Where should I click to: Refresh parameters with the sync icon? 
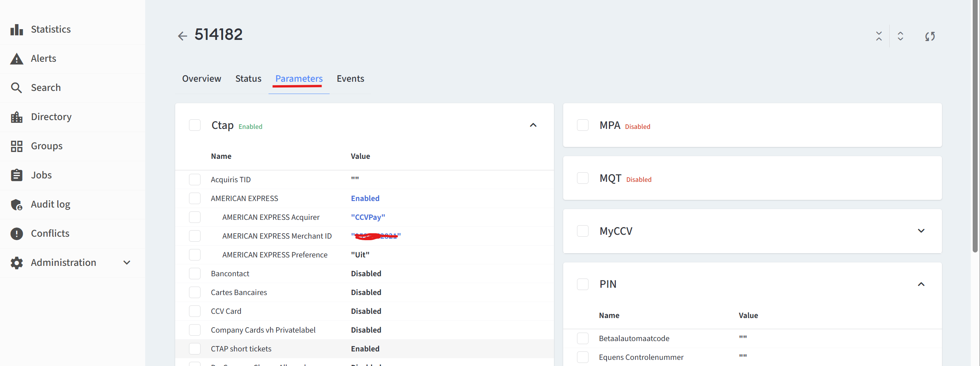click(930, 36)
